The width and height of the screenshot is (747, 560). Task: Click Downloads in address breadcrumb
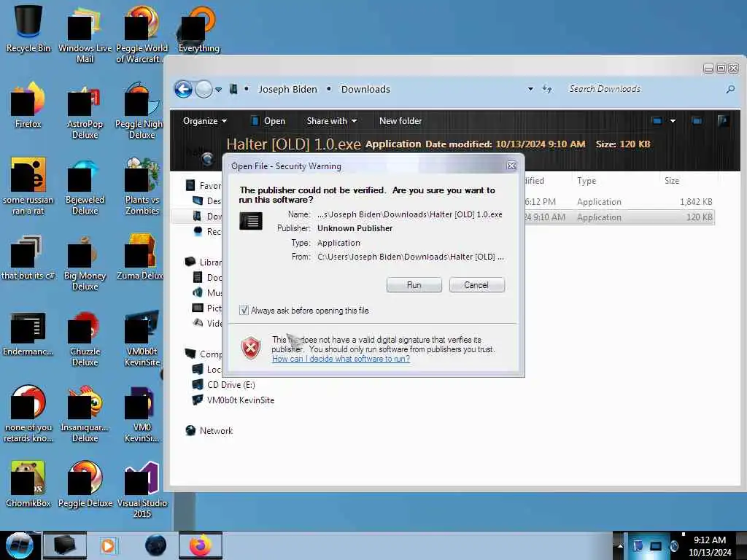(365, 89)
